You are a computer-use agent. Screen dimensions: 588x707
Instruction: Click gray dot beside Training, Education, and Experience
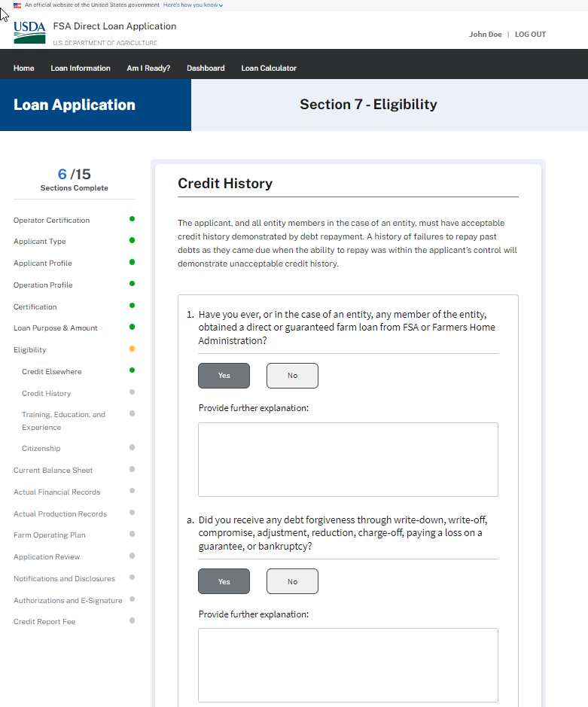(x=132, y=413)
